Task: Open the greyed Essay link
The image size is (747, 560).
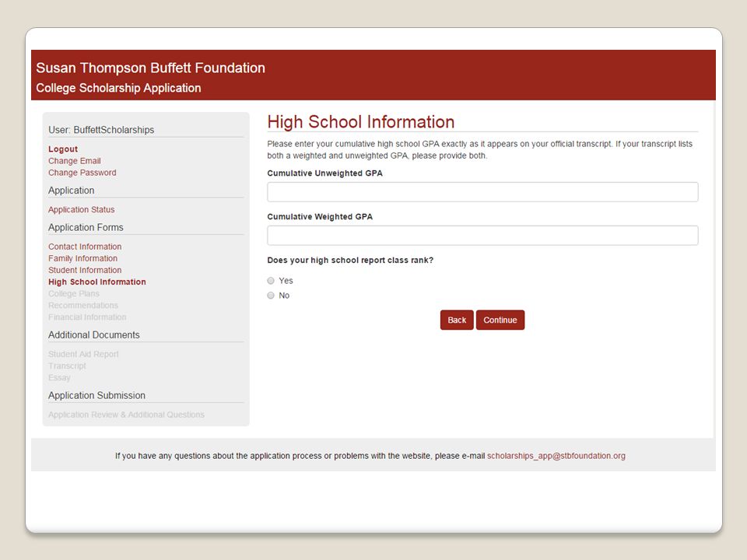Action: tap(59, 378)
